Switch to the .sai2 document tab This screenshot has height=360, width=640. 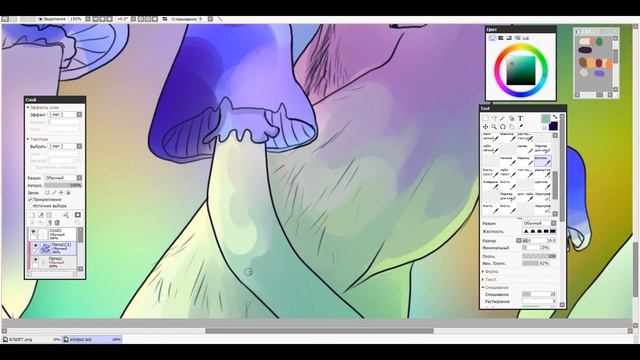click(92, 339)
